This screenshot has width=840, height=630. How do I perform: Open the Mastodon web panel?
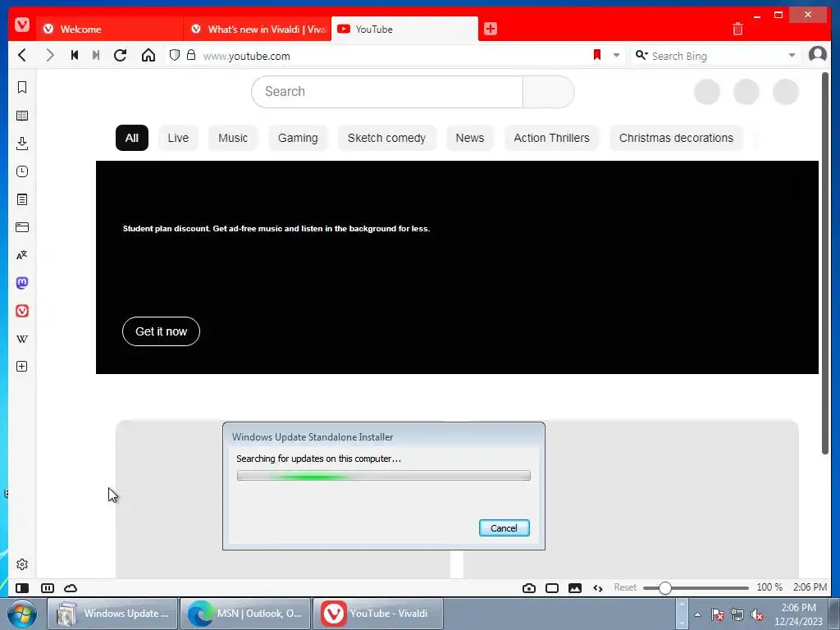(x=22, y=283)
